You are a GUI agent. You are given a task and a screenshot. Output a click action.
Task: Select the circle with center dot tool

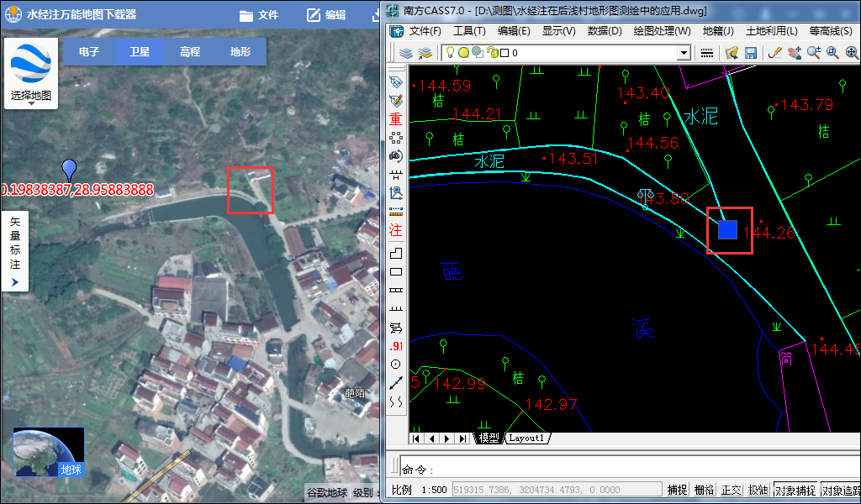396,365
